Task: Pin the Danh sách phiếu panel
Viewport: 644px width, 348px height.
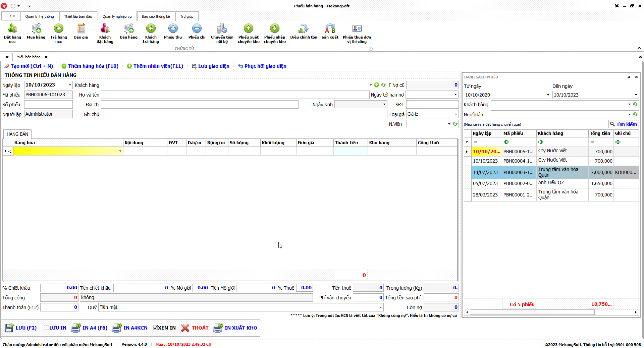Action: [629, 77]
